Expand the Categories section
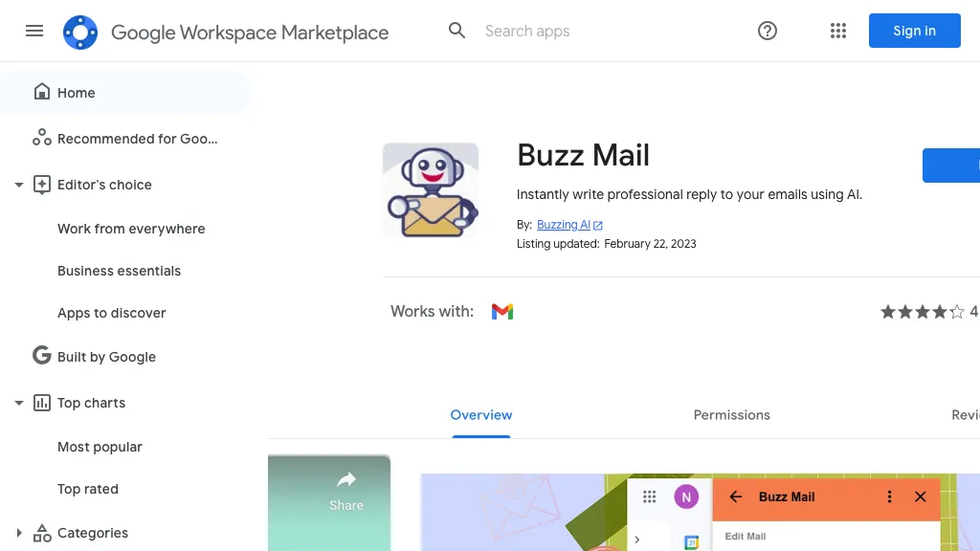The width and height of the screenshot is (980, 551). coord(18,533)
